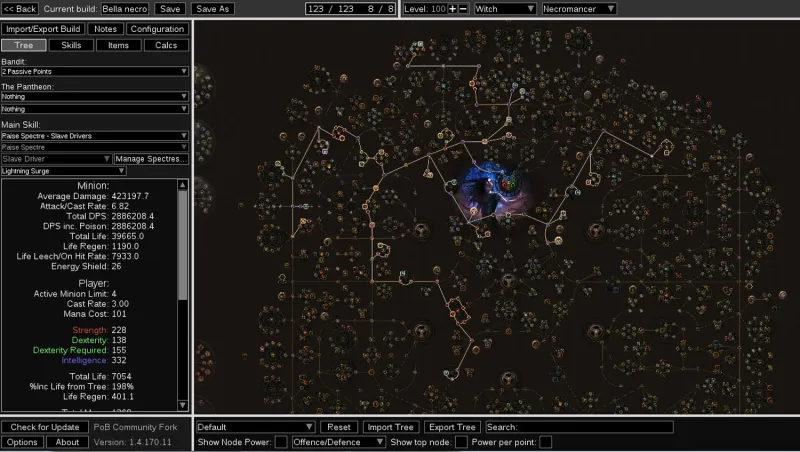The height and width of the screenshot is (452, 800).
Task: Toggle the Show top node checkbox
Action: (x=461, y=442)
